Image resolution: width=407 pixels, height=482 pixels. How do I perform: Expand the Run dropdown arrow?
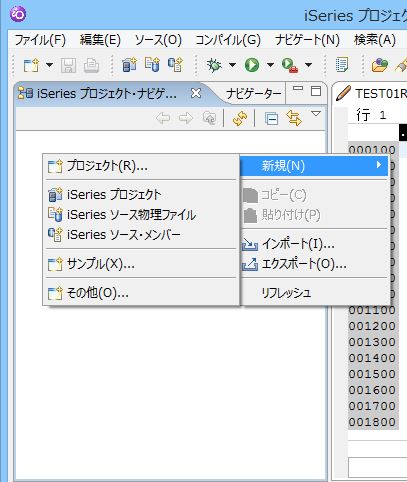point(270,65)
